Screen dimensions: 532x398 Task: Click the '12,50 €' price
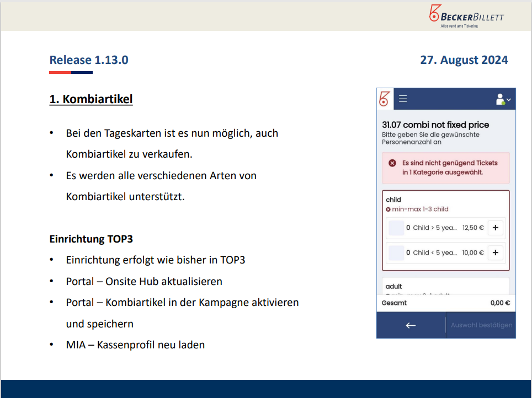(473, 228)
